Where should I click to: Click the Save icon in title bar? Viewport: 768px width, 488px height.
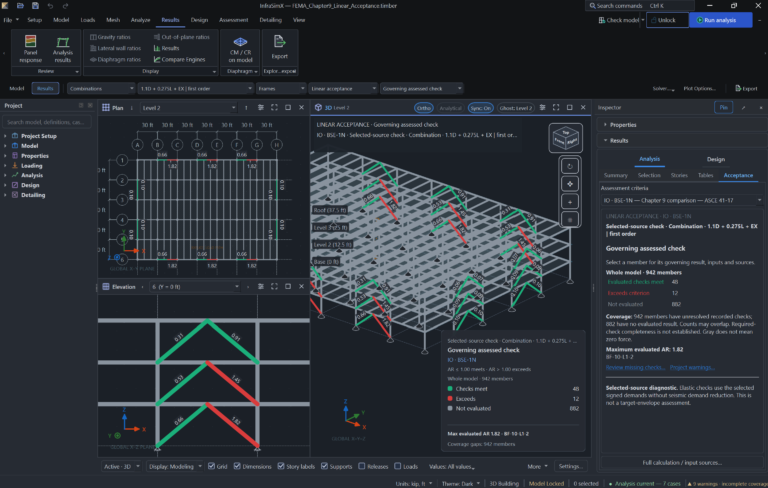click(35, 6)
